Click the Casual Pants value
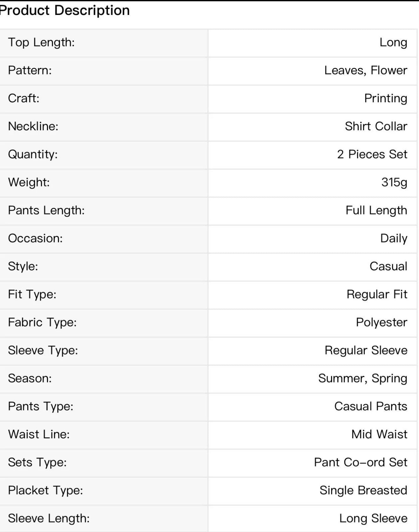This screenshot has height=532, width=419. (x=371, y=406)
